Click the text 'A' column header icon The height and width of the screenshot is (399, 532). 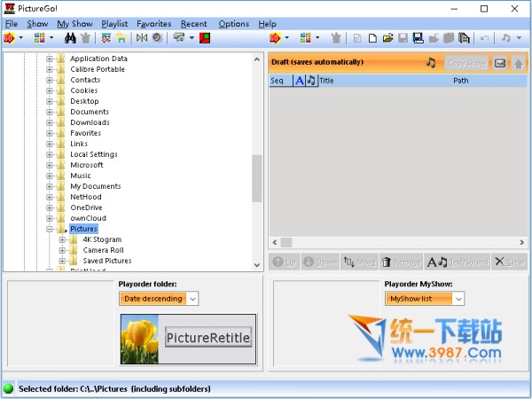(x=299, y=81)
